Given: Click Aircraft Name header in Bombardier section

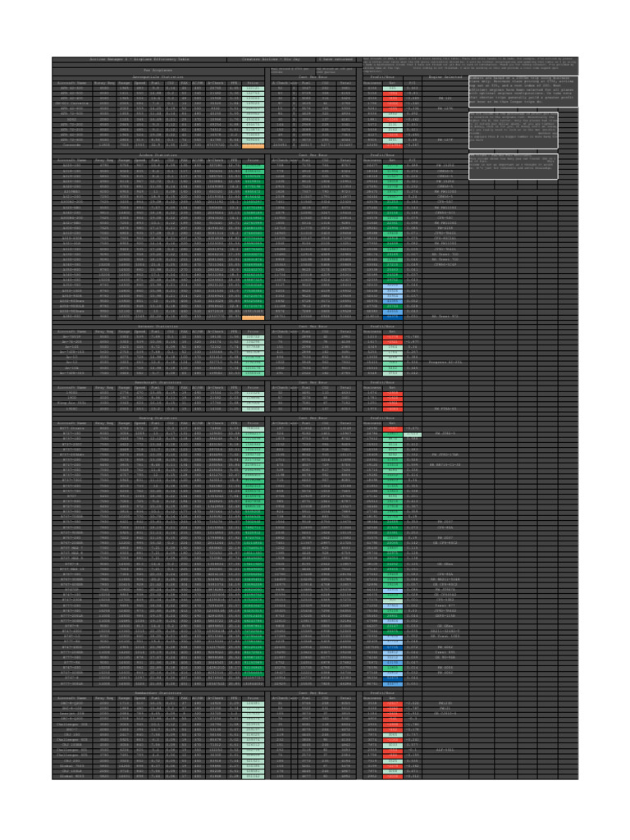Looking at the screenshot, I should (72, 698).
